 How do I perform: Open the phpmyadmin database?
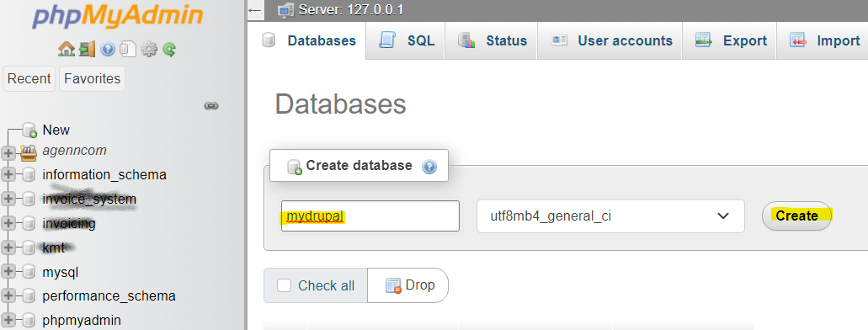[82, 320]
